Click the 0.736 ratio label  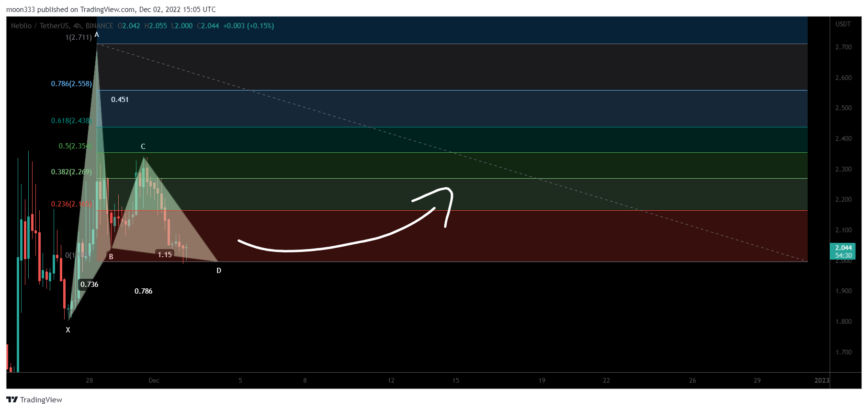point(89,285)
